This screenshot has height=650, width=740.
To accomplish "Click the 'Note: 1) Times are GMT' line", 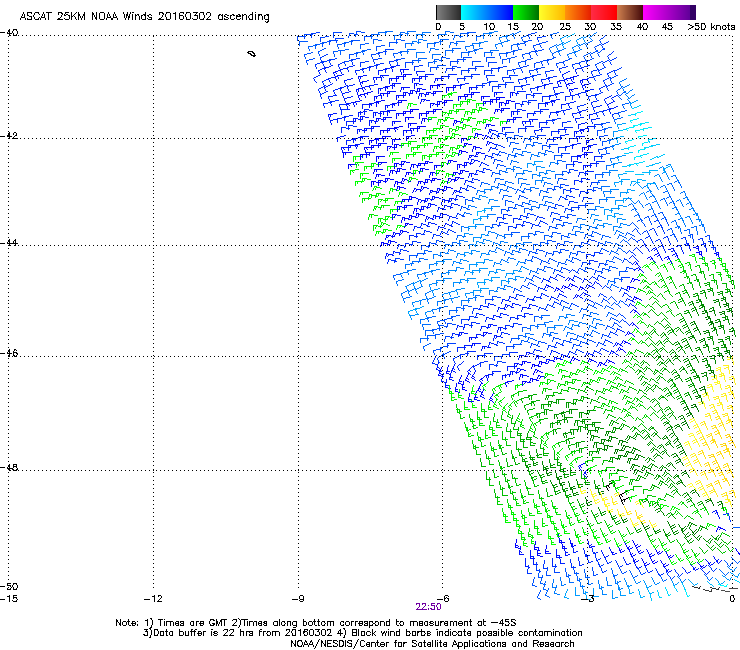I will click(316, 623).
